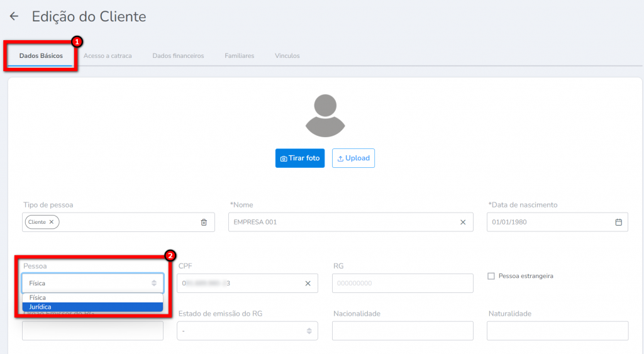Viewport: 644px width, 354px height.
Task: Click the Upload button
Action: click(x=353, y=158)
